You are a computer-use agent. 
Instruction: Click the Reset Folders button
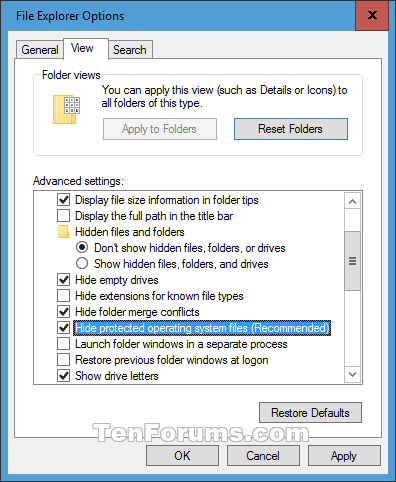click(x=291, y=129)
